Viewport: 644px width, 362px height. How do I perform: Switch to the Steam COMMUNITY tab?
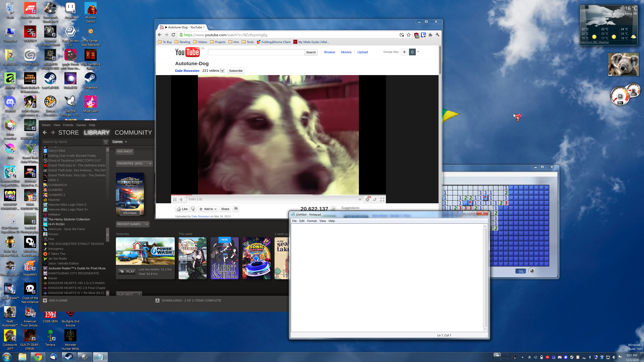pyautogui.click(x=133, y=133)
